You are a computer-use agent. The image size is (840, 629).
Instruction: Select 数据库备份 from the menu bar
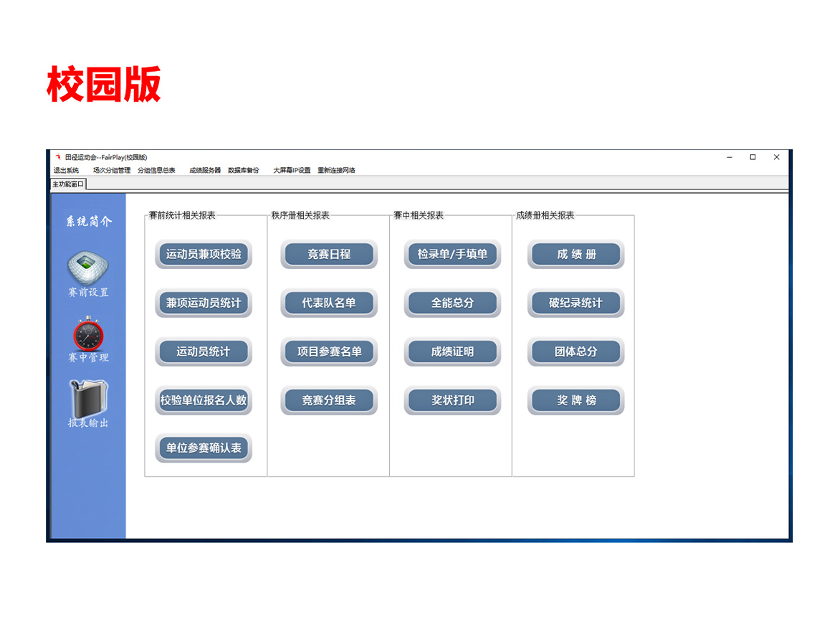(244, 171)
